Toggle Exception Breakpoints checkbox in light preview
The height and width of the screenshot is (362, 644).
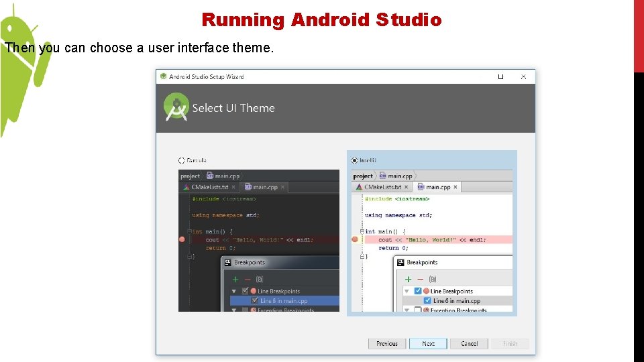coord(418,310)
